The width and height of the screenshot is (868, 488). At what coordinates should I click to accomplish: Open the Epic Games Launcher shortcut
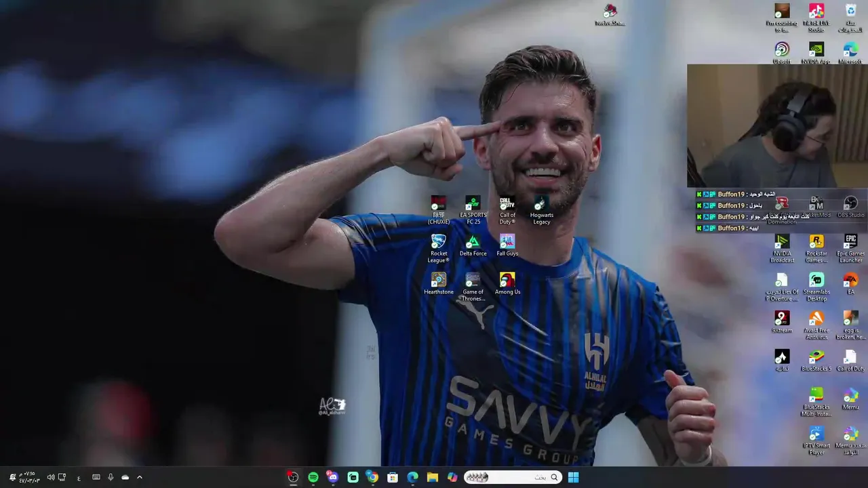point(850,249)
